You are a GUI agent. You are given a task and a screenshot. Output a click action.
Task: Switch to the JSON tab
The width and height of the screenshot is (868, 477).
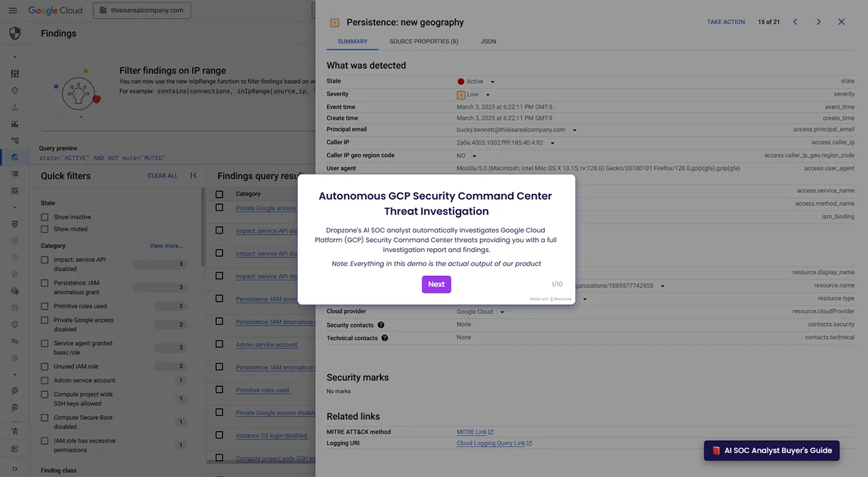point(488,41)
